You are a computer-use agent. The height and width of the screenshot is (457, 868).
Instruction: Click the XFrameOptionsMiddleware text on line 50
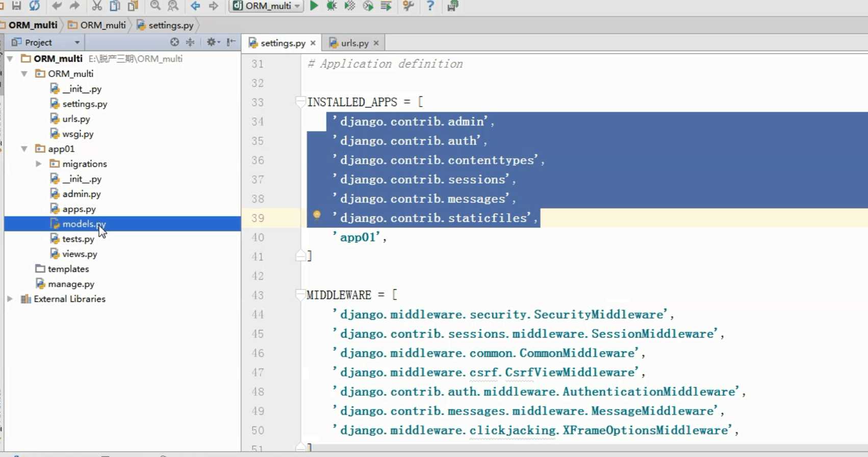[647, 430]
